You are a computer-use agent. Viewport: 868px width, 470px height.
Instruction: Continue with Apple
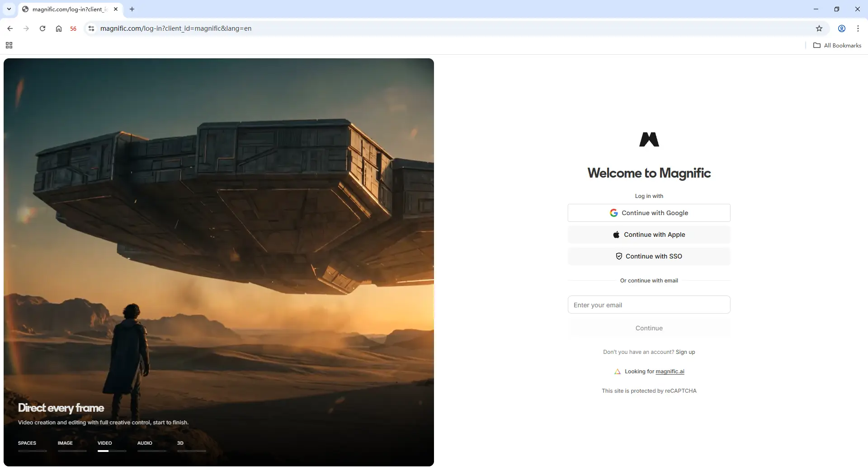[649, 235]
